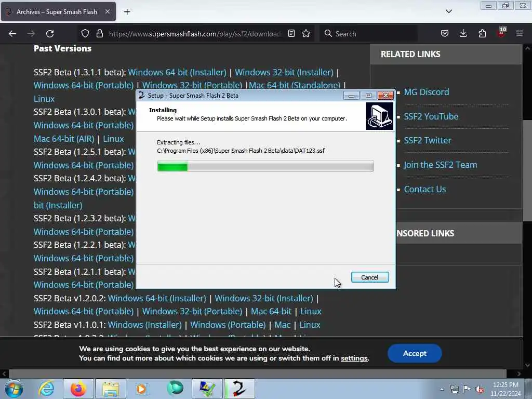The image size is (532, 399).
Task: Download 1.3.1.1 Windows 64-bit (Installer)
Action: pyautogui.click(x=177, y=72)
